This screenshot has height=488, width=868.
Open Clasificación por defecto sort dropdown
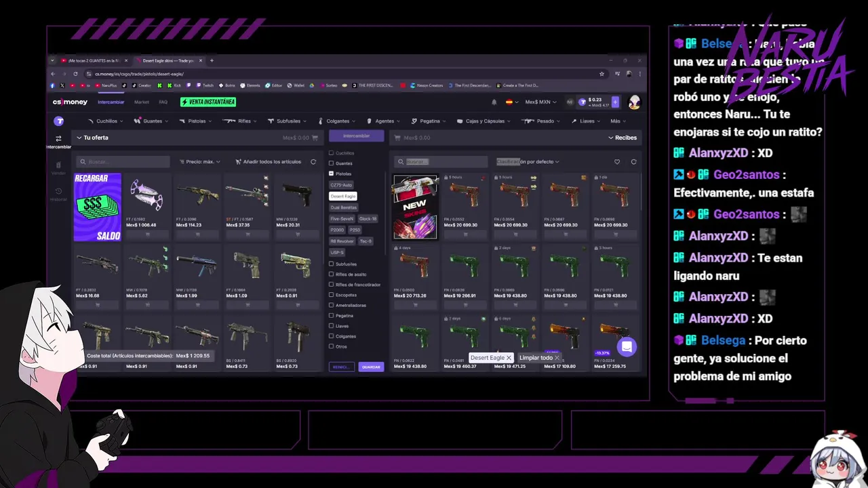(528, 162)
